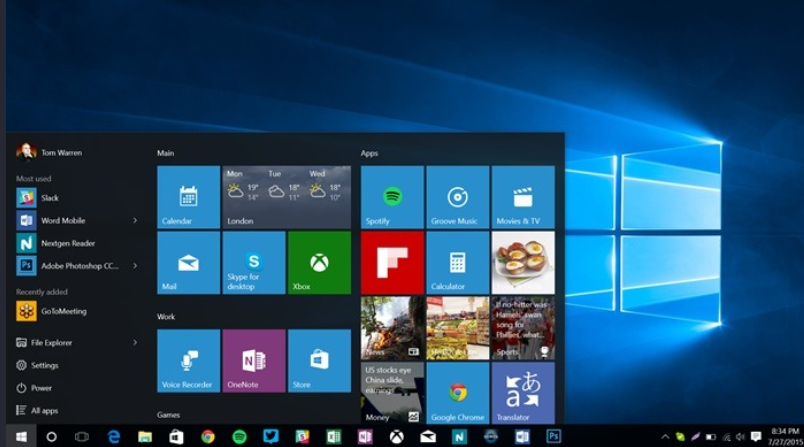Open the Movies & TV tile

point(523,197)
